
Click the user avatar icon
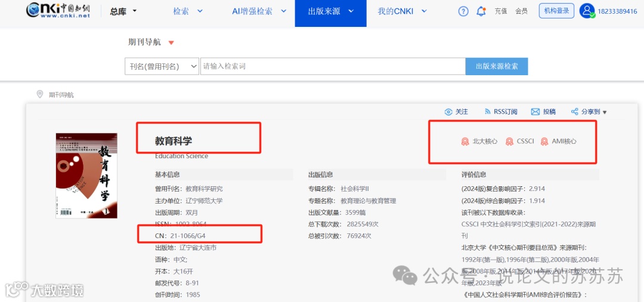coord(587,11)
